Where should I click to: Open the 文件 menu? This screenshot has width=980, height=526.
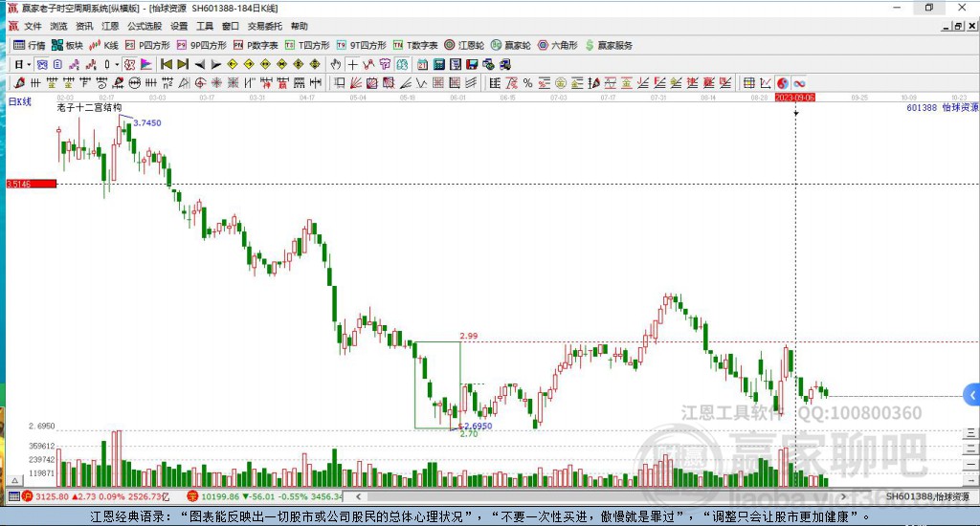tap(33, 26)
